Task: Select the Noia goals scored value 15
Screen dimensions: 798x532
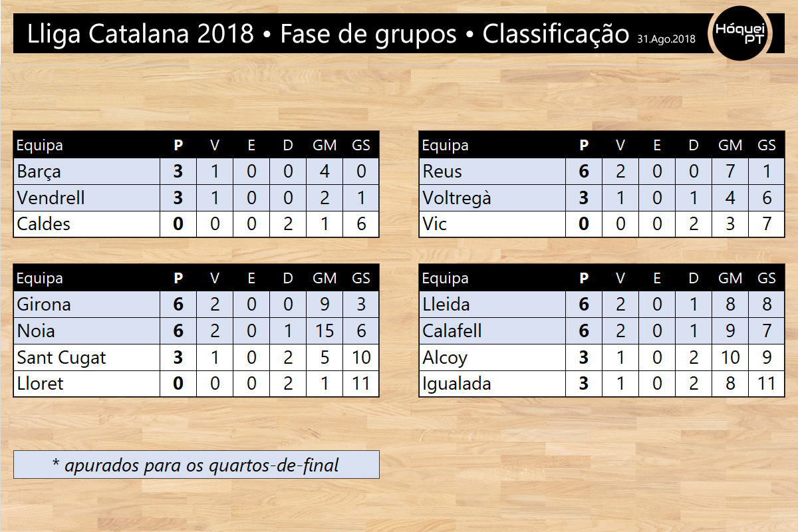Action: coord(325,331)
